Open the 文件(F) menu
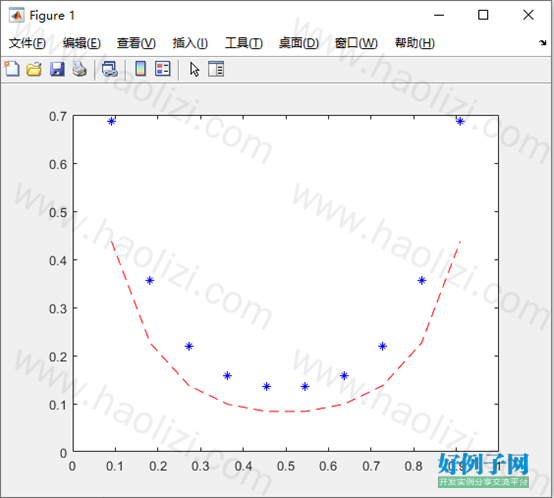 pyautogui.click(x=27, y=43)
